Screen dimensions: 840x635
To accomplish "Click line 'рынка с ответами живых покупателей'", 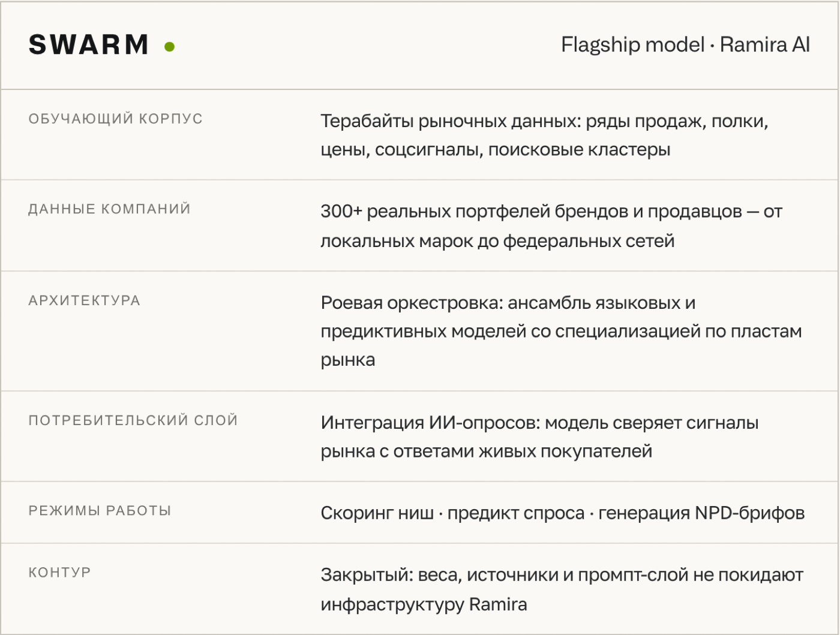I will (486, 451).
